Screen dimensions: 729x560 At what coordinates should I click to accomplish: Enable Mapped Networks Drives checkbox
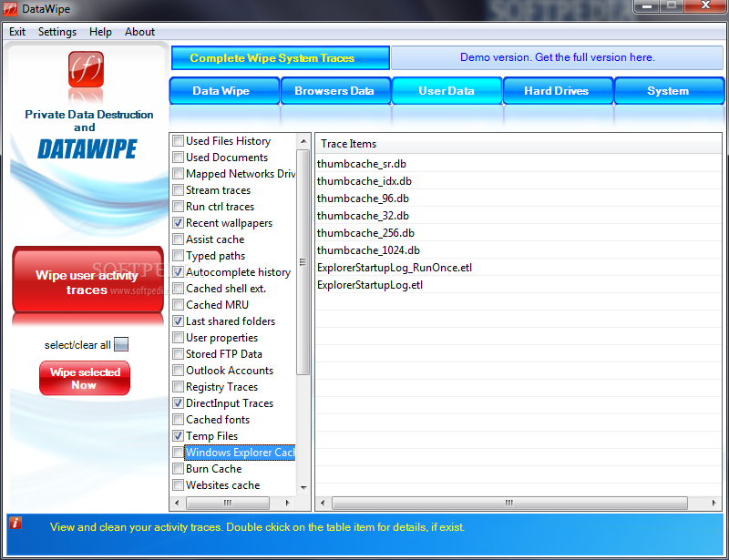(x=178, y=174)
